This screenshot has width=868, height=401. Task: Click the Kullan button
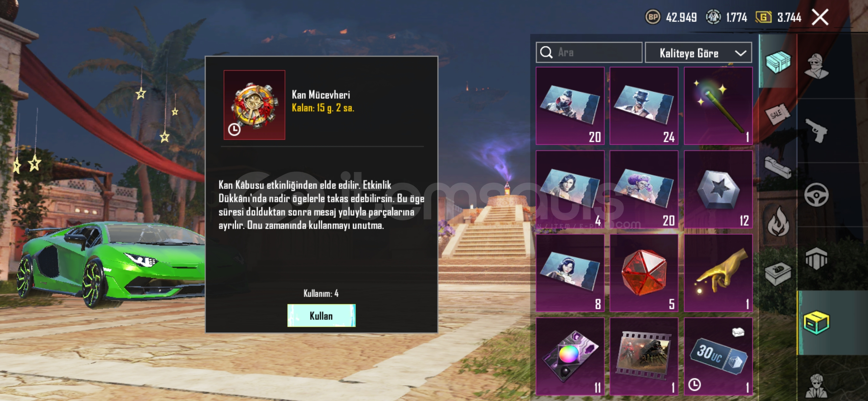pos(321,316)
